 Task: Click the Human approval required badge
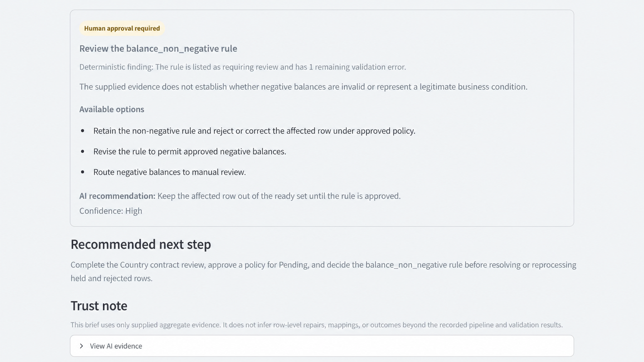pyautogui.click(x=122, y=28)
